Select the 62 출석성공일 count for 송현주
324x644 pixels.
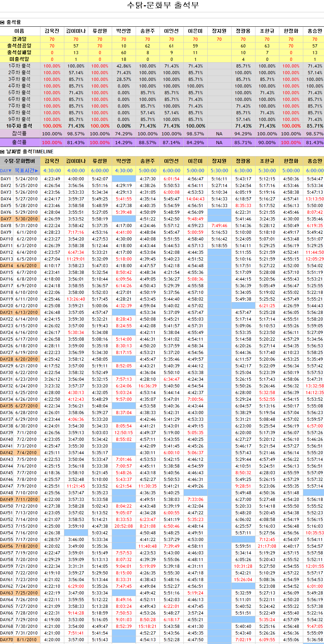(x=148, y=46)
